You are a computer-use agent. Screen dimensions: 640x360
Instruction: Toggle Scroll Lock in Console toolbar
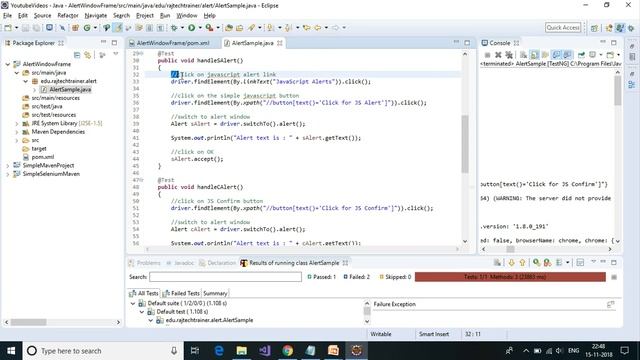pos(534,55)
